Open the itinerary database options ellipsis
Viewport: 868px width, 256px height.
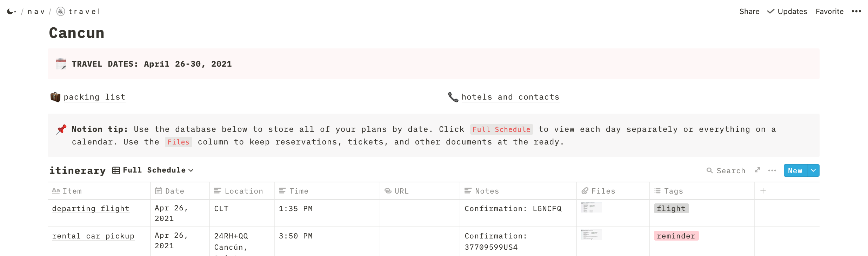pyautogui.click(x=772, y=170)
